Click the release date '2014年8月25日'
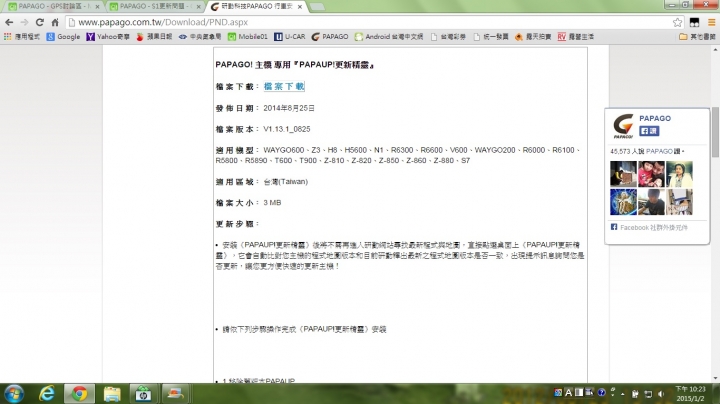 (x=289, y=108)
